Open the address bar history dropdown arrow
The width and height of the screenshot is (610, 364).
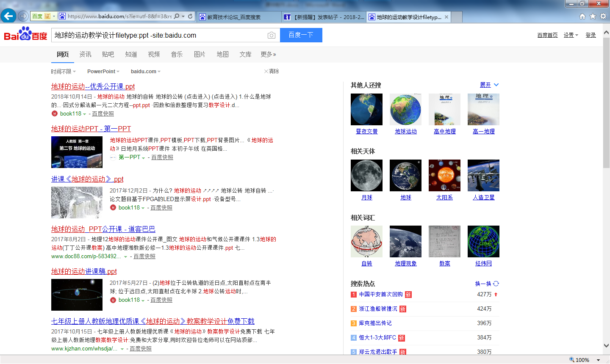183,17
